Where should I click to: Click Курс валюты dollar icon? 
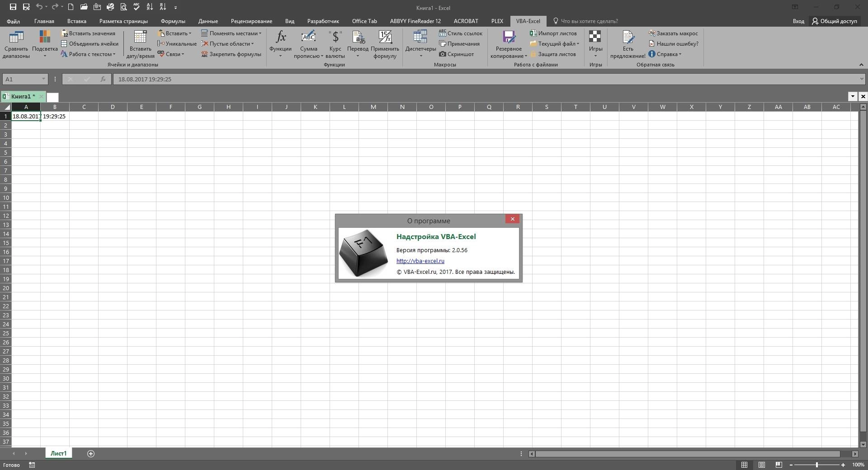[x=335, y=44]
